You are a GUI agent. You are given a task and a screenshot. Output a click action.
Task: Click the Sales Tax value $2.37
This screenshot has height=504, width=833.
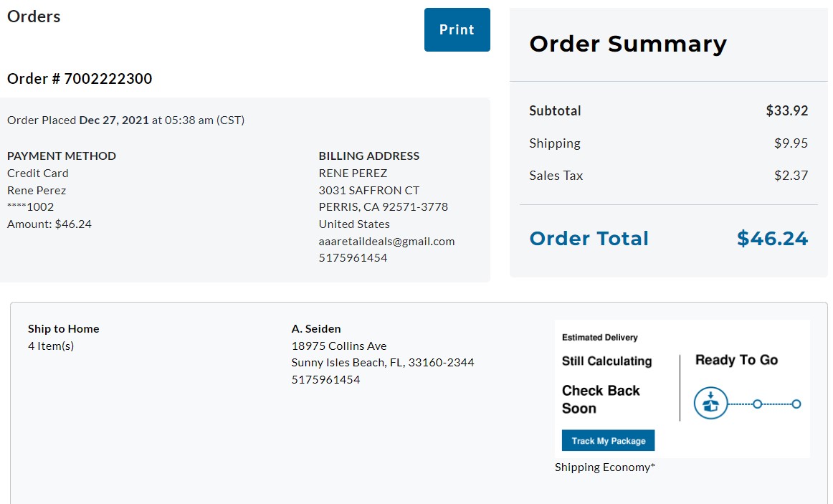[791, 175]
